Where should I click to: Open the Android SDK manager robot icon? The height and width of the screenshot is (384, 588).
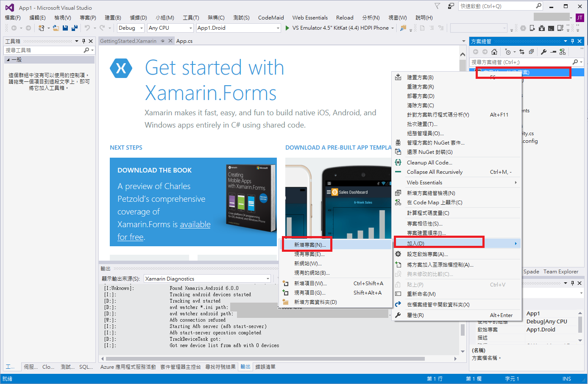click(542, 28)
